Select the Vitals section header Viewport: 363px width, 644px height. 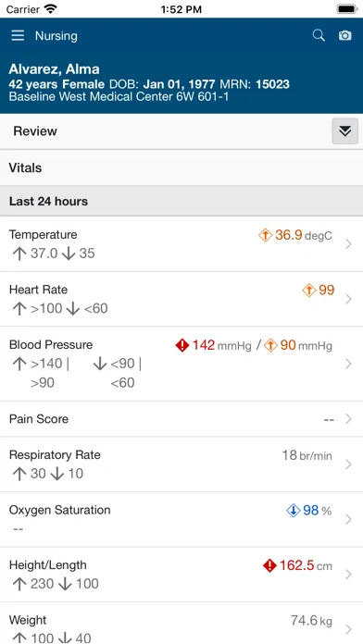(x=181, y=167)
